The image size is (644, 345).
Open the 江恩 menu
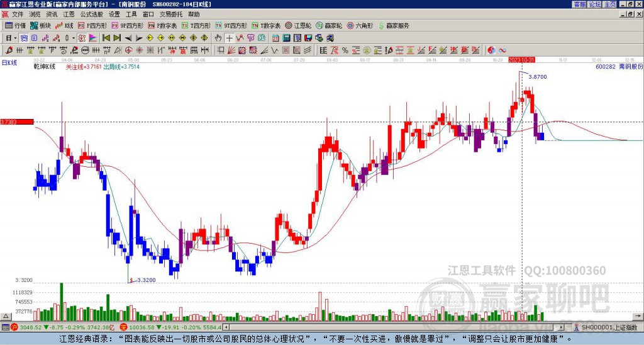coord(69,14)
